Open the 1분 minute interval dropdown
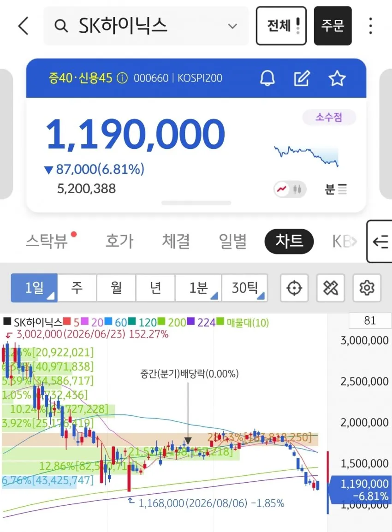This screenshot has width=392, height=532. point(199,288)
